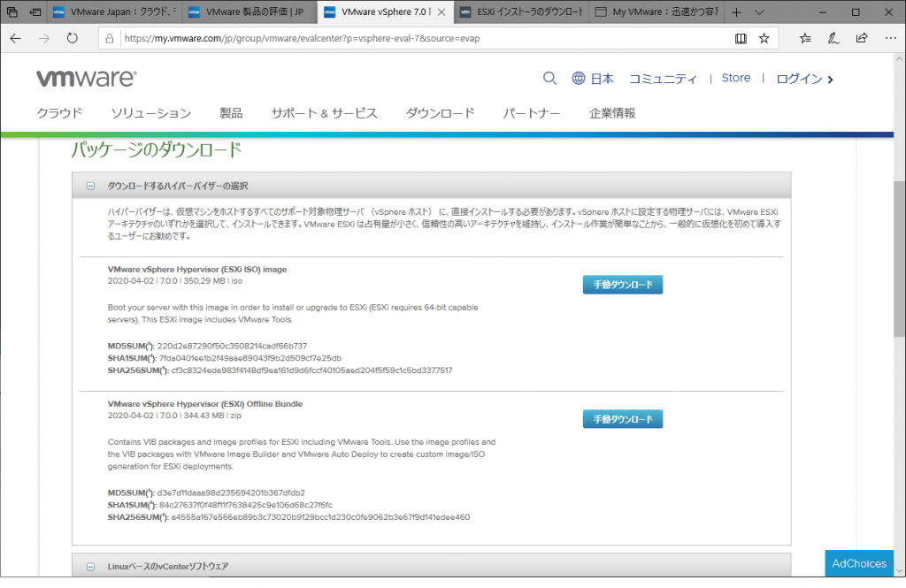906x588 pixels.
Task: Select the ESXi ISO MD5SUM hash value
Action: click(233, 346)
